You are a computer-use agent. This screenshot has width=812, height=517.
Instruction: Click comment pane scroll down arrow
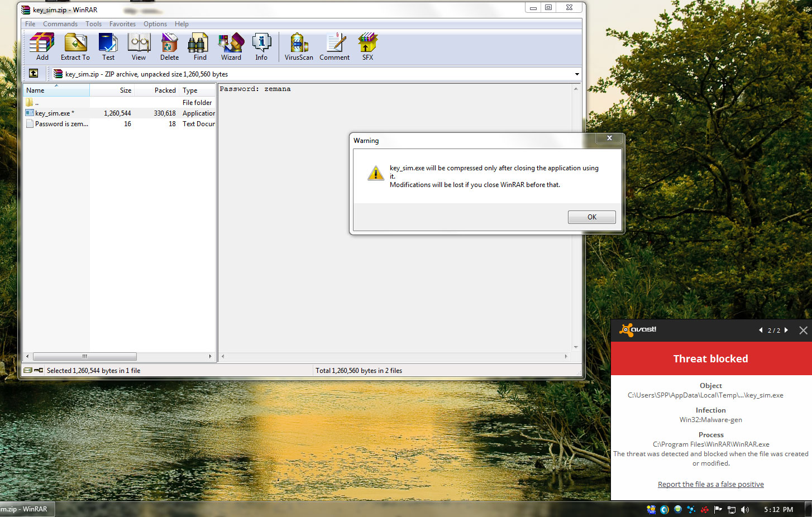576,347
